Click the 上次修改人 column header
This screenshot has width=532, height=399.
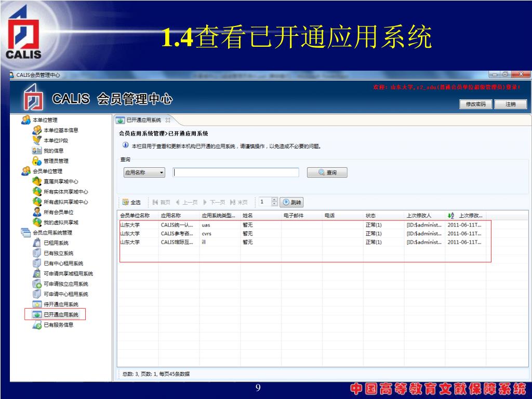click(x=425, y=216)
